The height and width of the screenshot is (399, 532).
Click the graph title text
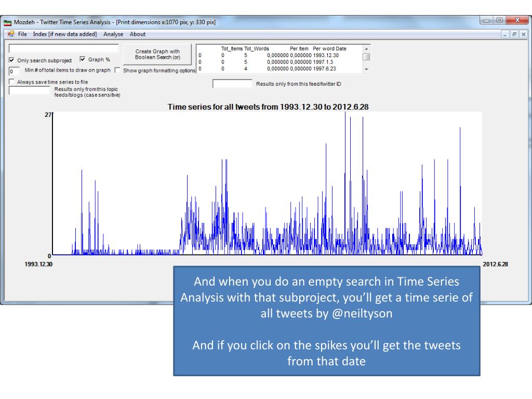pyautogui.click(x=268, y=107)
